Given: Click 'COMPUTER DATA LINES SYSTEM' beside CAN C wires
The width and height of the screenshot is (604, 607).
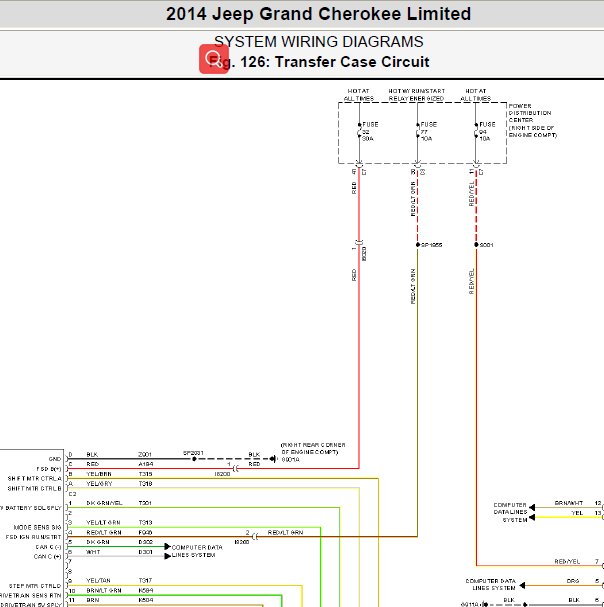Looking at the screenshot, I should click(197, 551).
